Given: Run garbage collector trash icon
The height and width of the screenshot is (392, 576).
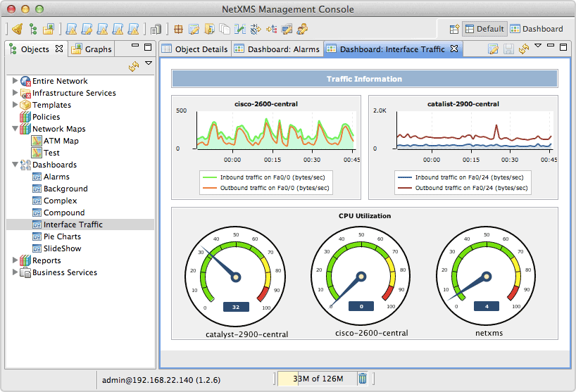Looking at the screenshot, I should [363, 379].
